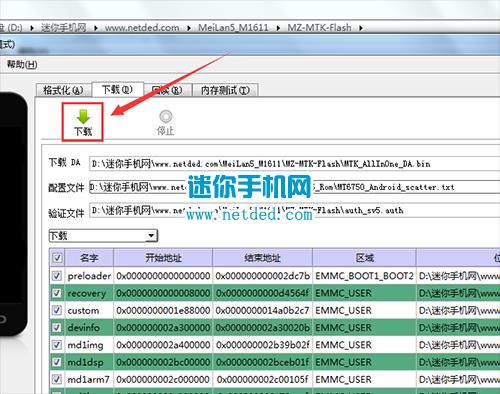Click the EMMC_BOOT1_BOOT2 region cell

(x=364, y=276)
